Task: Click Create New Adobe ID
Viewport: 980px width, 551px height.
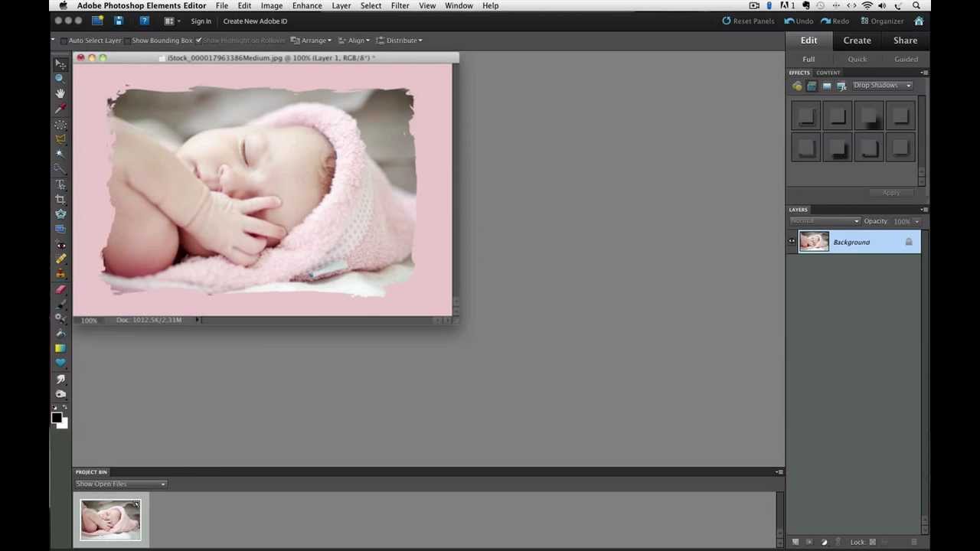Action: pyautogui.click(x=255, y=21)
